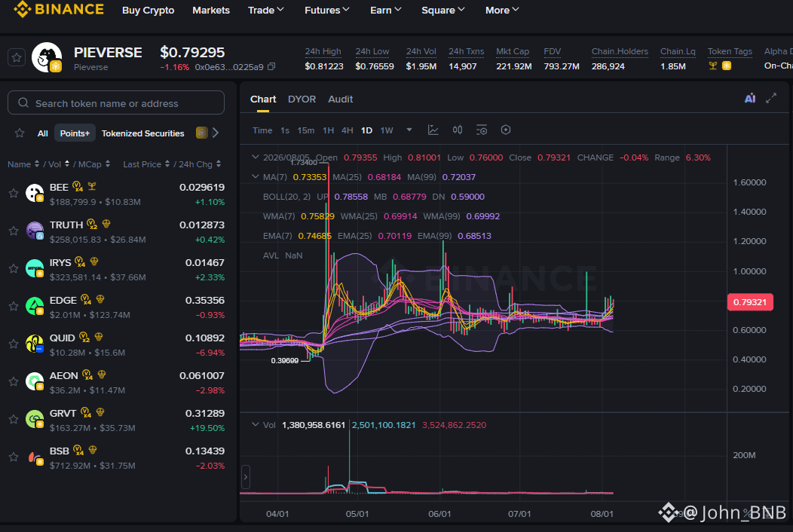793x532 pixels.
Task: Collapse the MA indicators chevron
Action: click(256, 177)
